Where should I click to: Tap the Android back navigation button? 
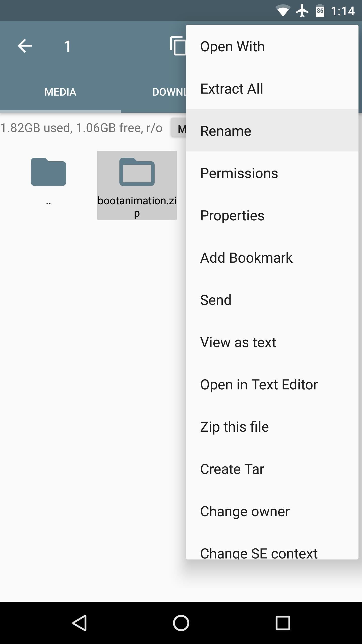(80, 623)
